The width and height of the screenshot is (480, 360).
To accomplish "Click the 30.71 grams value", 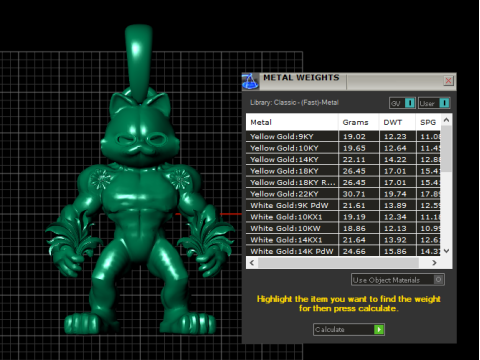I will [x=354, y=194].
